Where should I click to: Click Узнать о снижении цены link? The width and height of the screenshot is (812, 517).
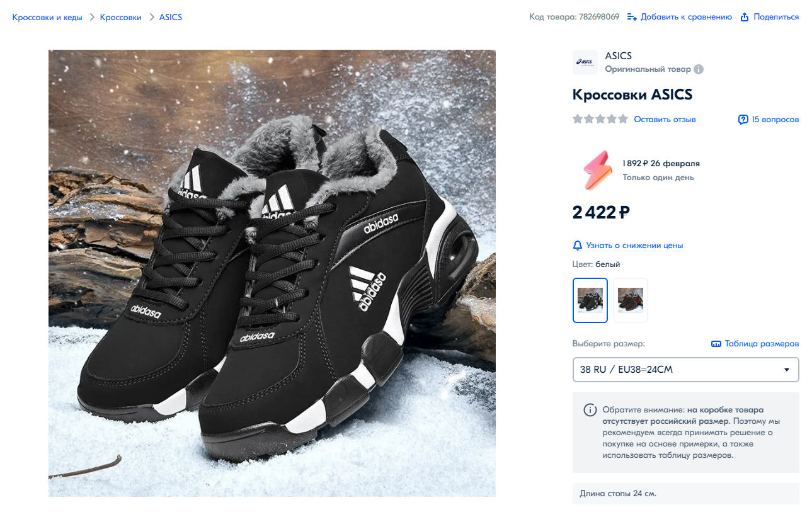[634, 246]
